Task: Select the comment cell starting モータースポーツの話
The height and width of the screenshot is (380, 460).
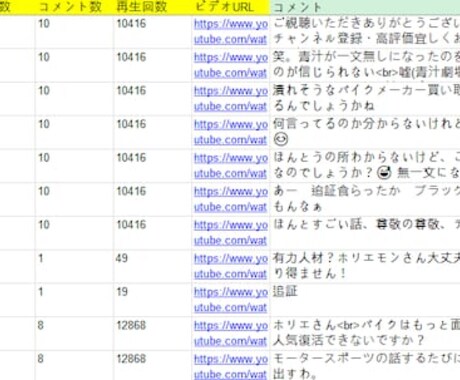Action: click(365, 365)
